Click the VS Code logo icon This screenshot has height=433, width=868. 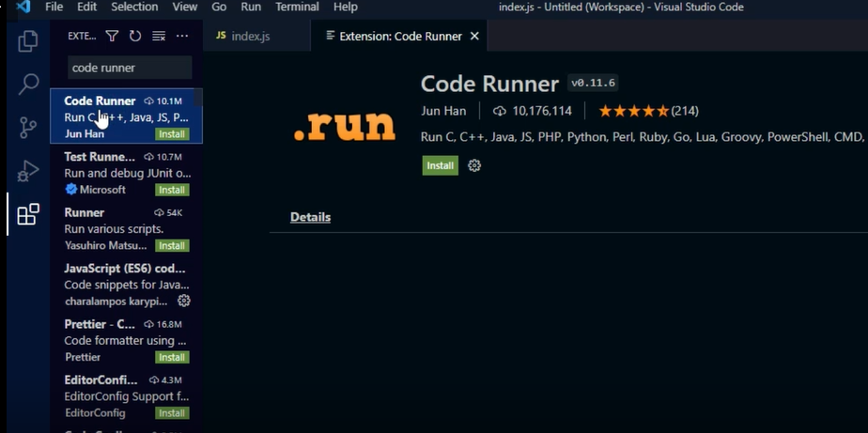coord(23,8)
